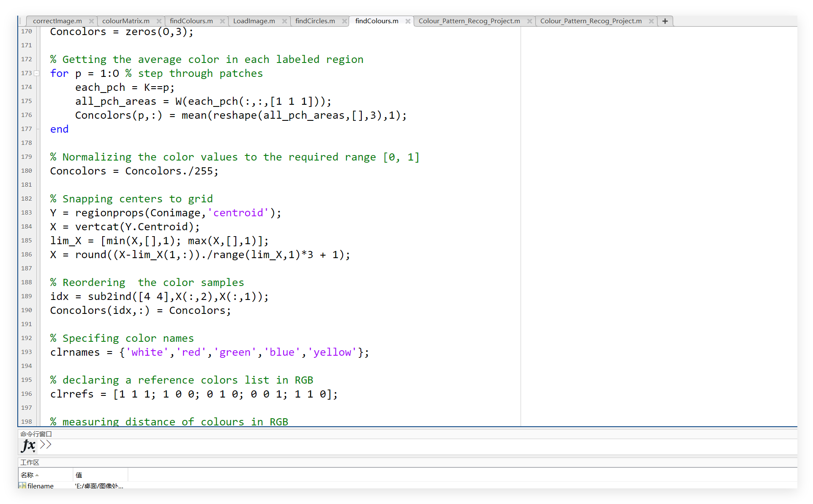Close the correctImage.m tab
813x504 pixels.
[x=91, y=21]
